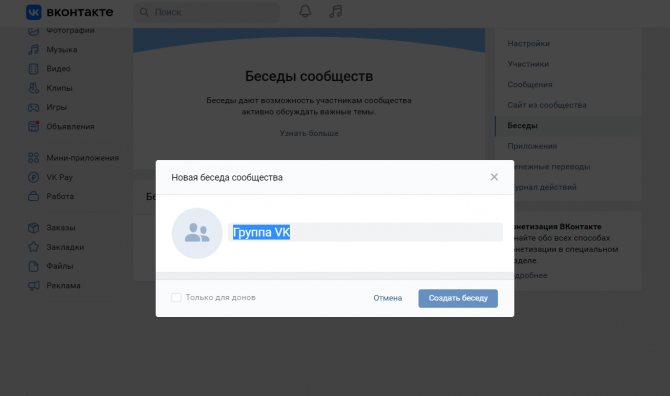Click the Отмена button
Image resolution: width=670 pixels, height=396 pixels.
pyautogui.click(x=388, y=298)
